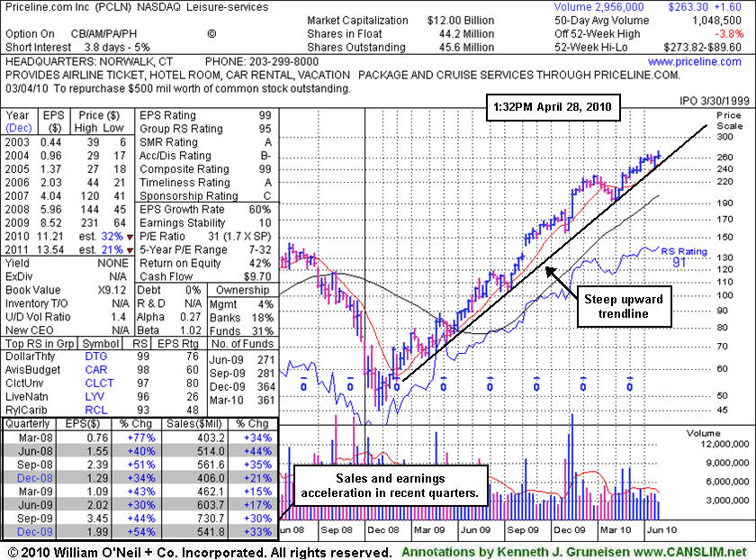
Task: Click the Dec-08 quarterly row label
Action: tap(34, 478)
